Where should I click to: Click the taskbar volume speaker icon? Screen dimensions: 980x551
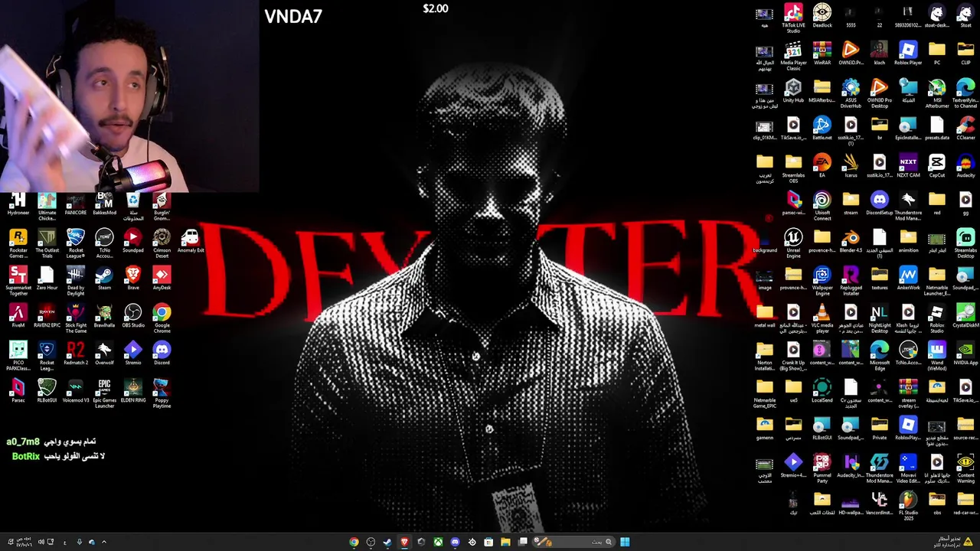[41, 542]
